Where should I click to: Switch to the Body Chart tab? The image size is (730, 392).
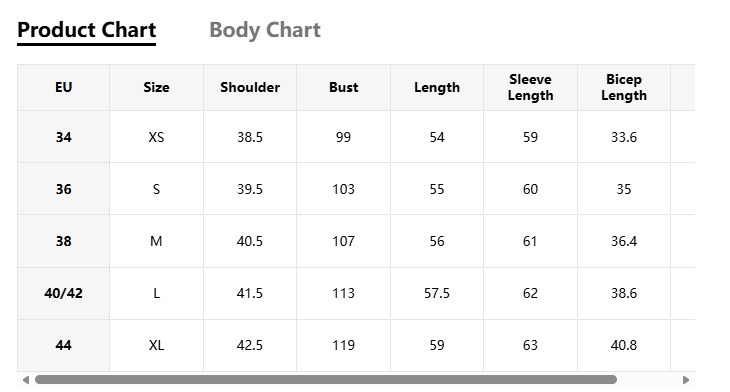point(265,30)
